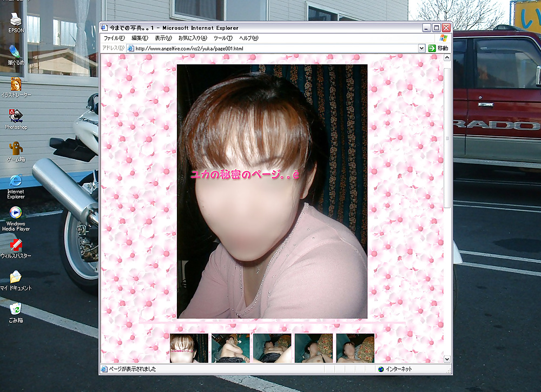This screenshot has width=541, height=392.
Task: Open the EPSON printer desktop icon
Action: 16,21
